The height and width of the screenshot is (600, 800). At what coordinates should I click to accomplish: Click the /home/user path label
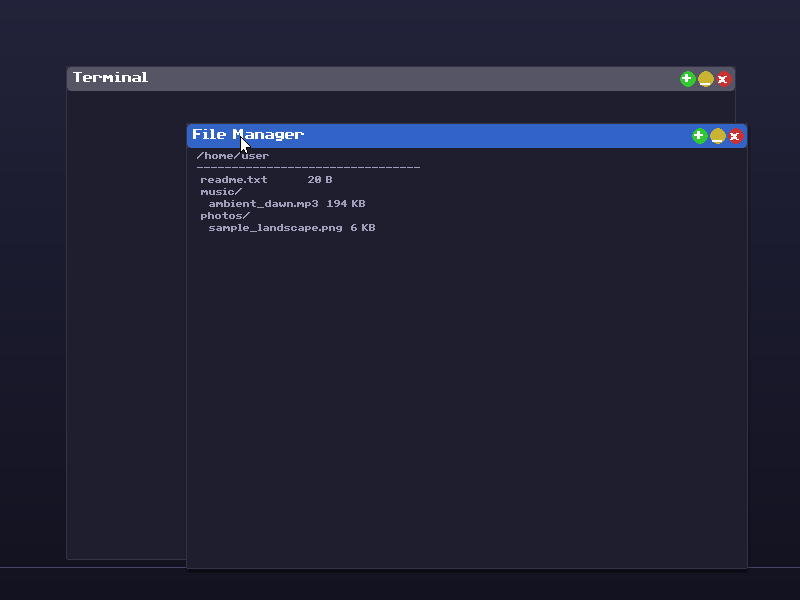(x=233, y=155)
